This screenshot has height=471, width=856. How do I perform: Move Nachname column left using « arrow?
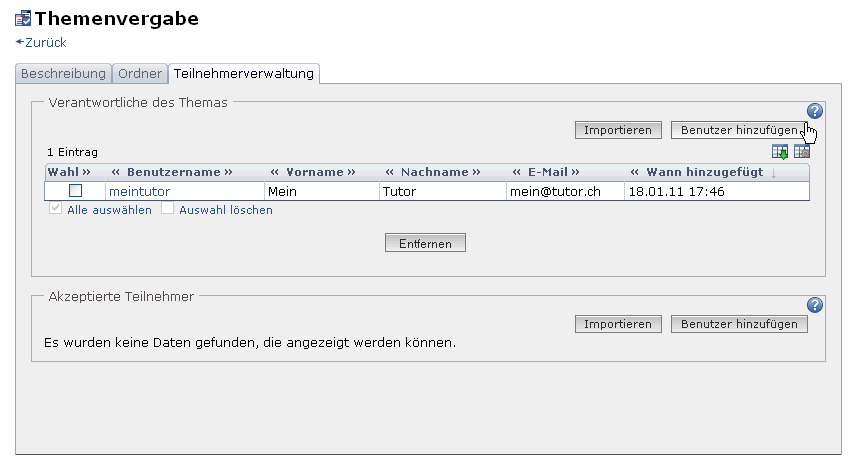tap(391, 172)
